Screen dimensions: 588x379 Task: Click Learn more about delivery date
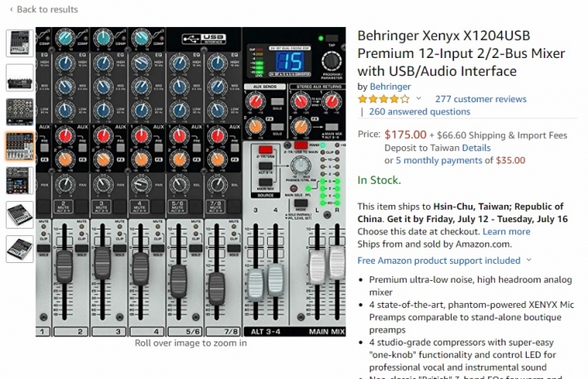pos(506,231)
